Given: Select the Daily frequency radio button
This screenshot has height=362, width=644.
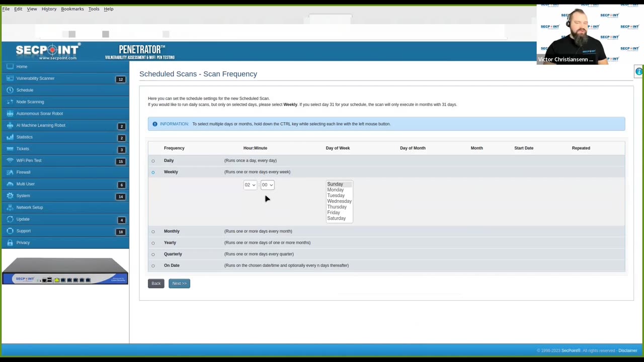Looking at the screenshot, I should point(153,161).
